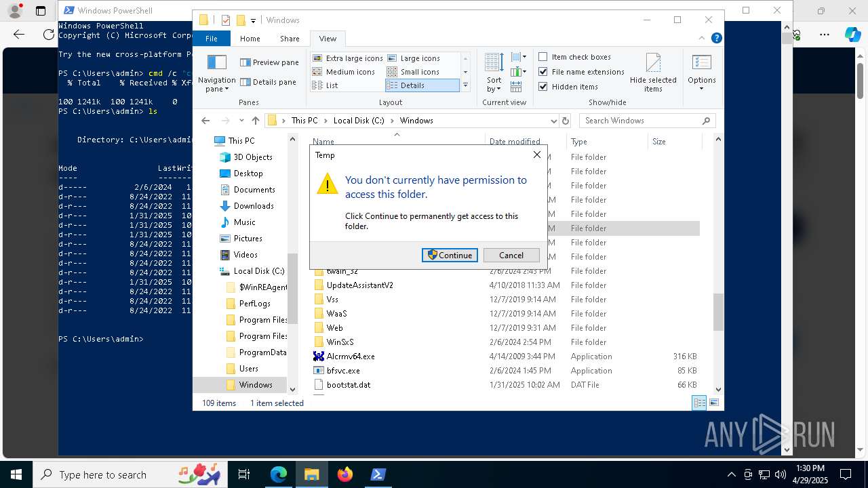This screenshot has width=868, height=488.
Task: Open the notification center icon
Action: (846, 474)
